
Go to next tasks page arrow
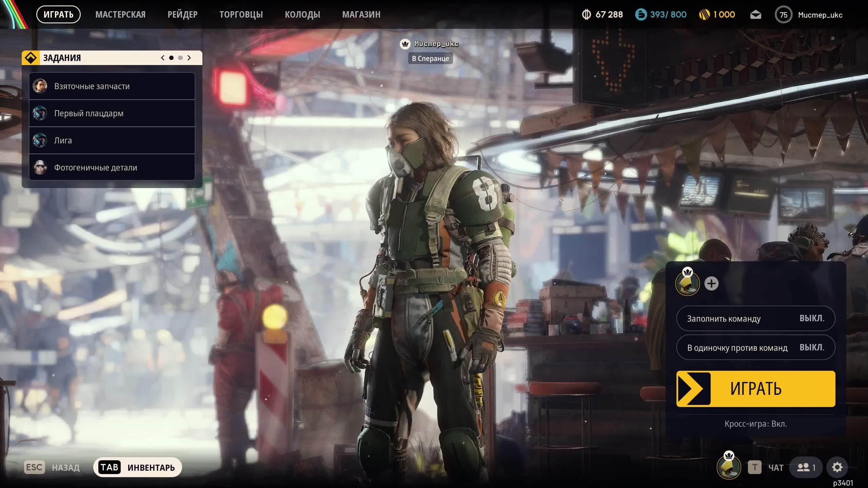pos(189,58)
